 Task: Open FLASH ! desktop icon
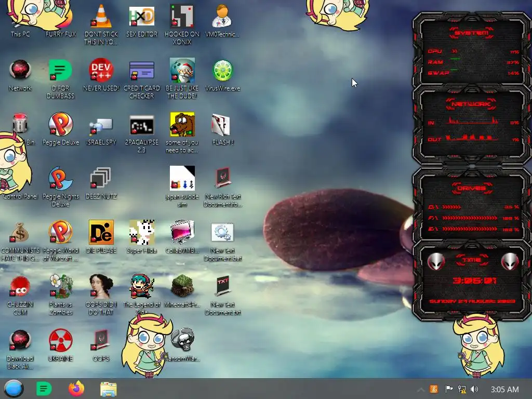(x=222, y=129)
